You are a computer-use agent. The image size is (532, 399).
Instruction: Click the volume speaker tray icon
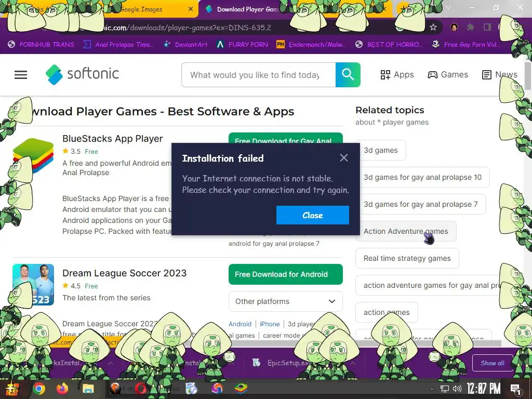(457, 389)
